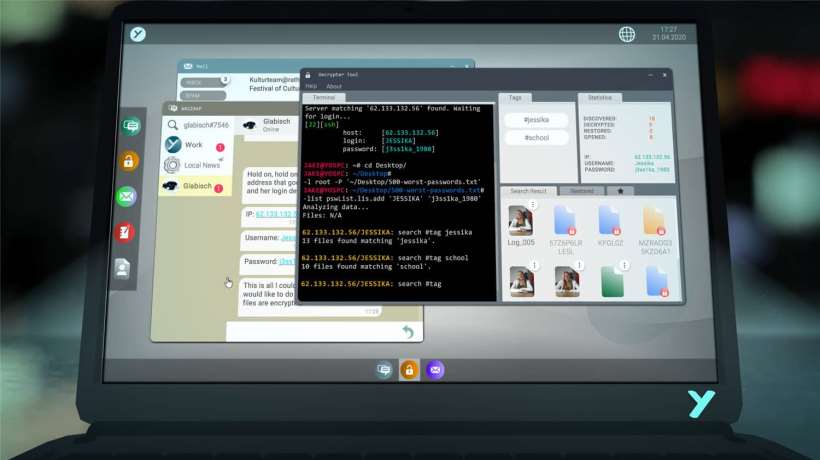Click the bottom-row blue locked file

tap(657, 282)
